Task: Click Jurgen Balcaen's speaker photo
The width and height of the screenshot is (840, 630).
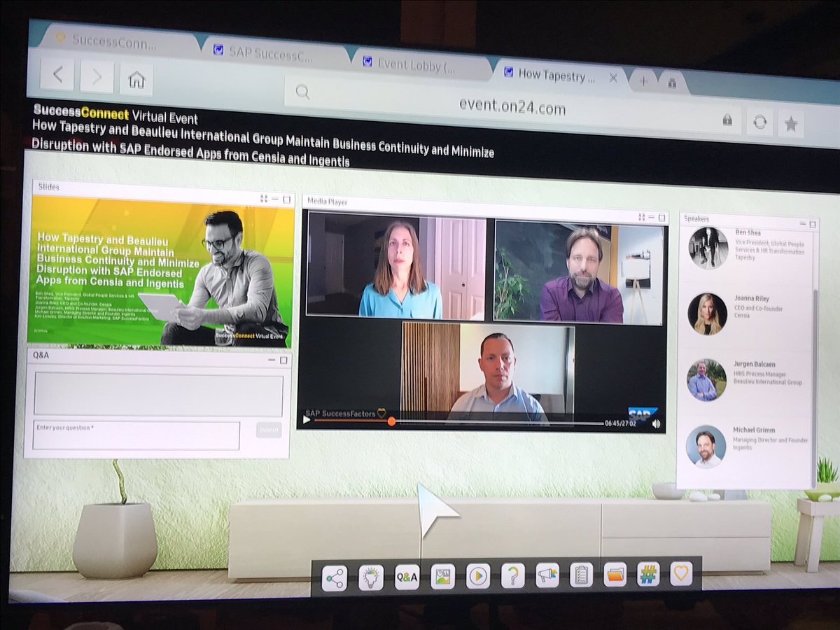Action: [x=706, y=380]
